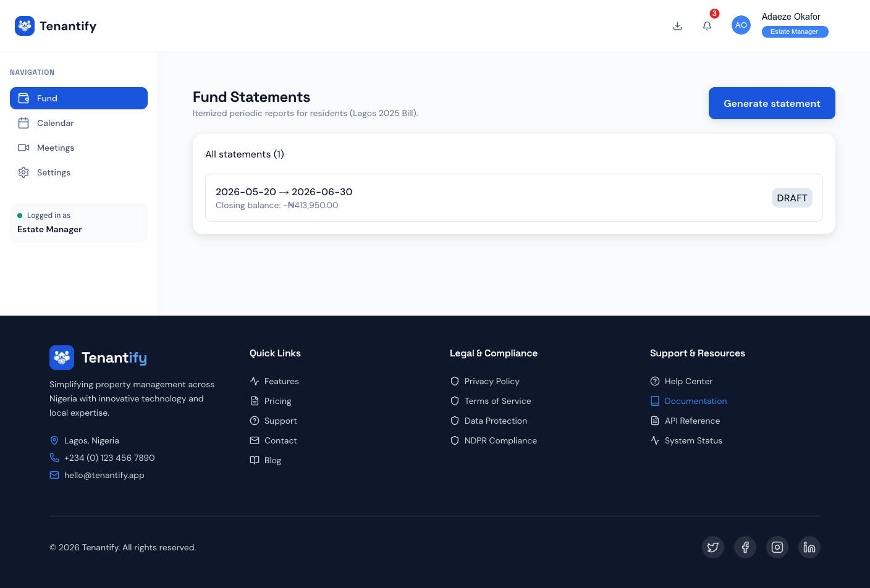Click the Privacy Policy shield icon
This screenshot has height=588, width=870.
pyautogui.click(x=455, y=381)
